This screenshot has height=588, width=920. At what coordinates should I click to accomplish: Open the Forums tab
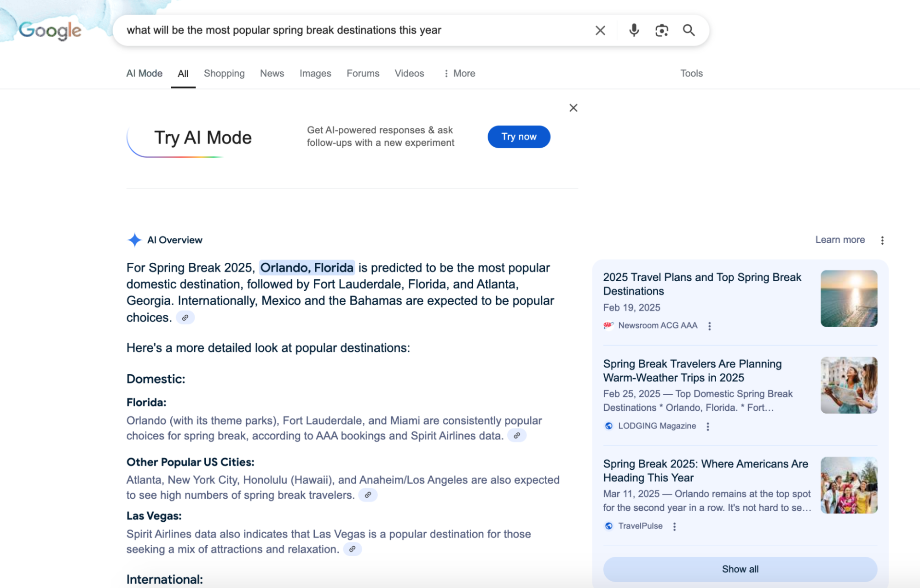pyautogui.click(x=363, y=73)
